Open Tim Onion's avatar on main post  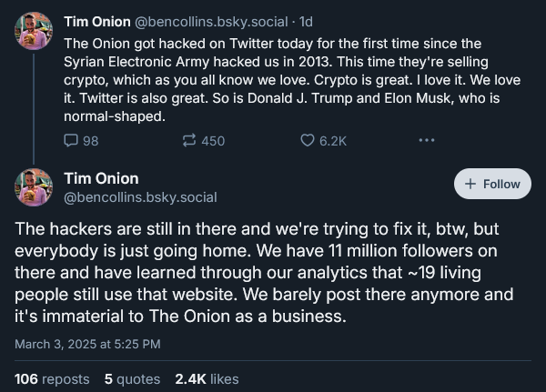[x=34, y=187]
